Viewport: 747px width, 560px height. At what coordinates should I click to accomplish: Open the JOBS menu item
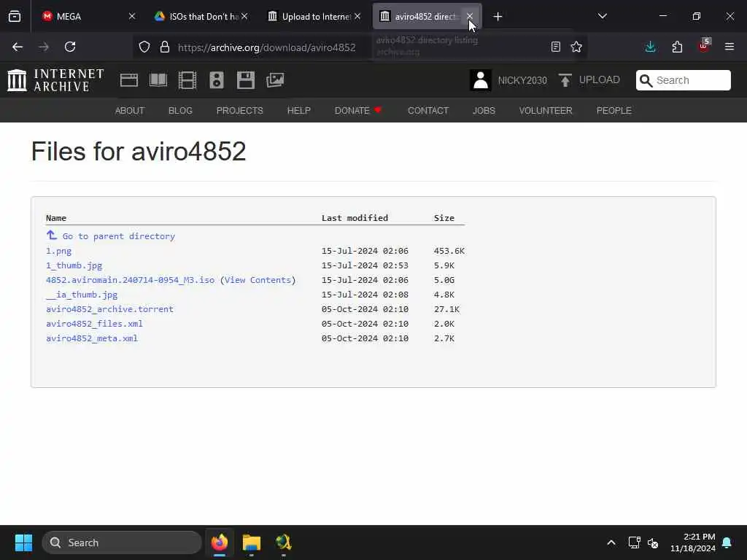tap(484, 111)
